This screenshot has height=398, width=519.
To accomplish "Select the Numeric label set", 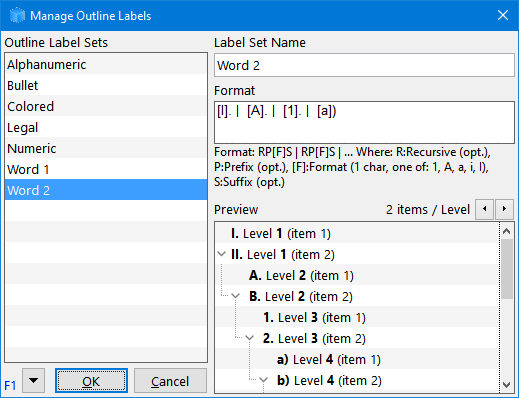I will point(106,148).
